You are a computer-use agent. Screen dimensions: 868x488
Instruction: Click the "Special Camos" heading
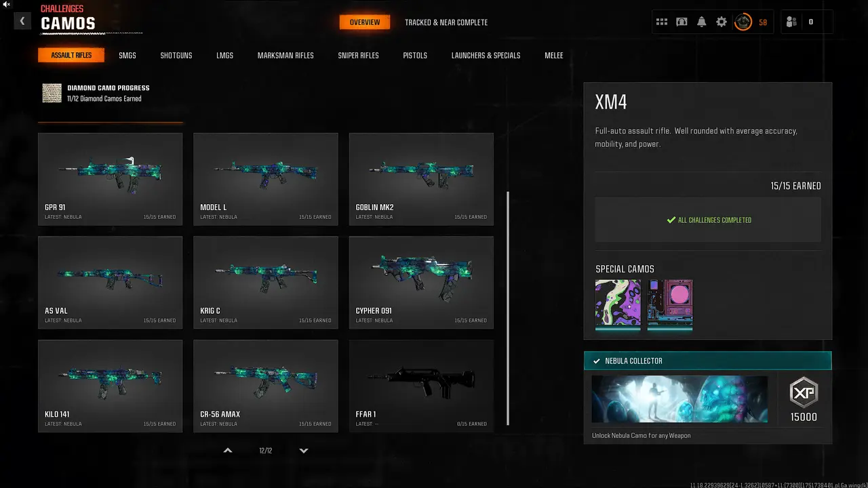pyautogui.click(x=625, y=269)
